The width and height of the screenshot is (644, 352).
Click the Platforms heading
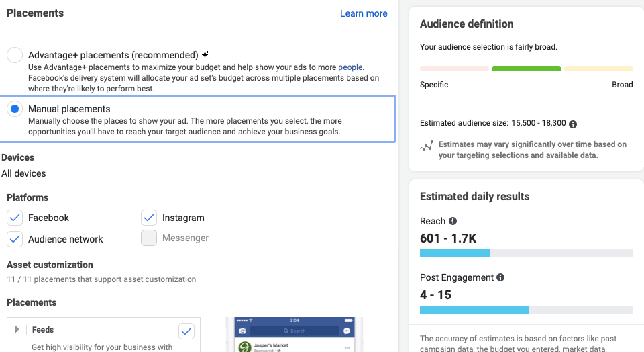(28, 197)
